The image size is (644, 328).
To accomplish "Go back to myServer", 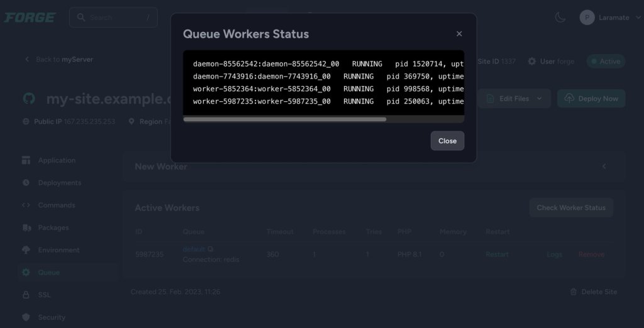I will pos(58,60).
